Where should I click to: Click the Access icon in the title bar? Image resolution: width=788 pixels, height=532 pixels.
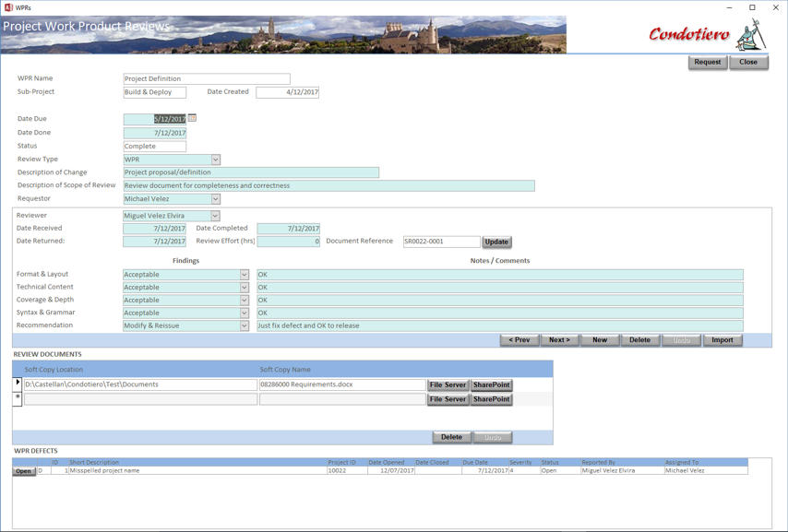(8, 7)
